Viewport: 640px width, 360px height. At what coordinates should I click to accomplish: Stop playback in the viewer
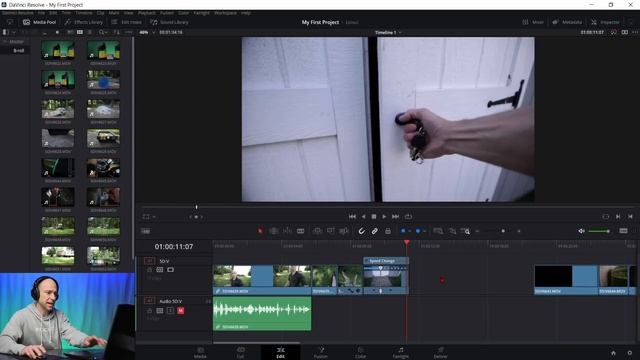374,216
